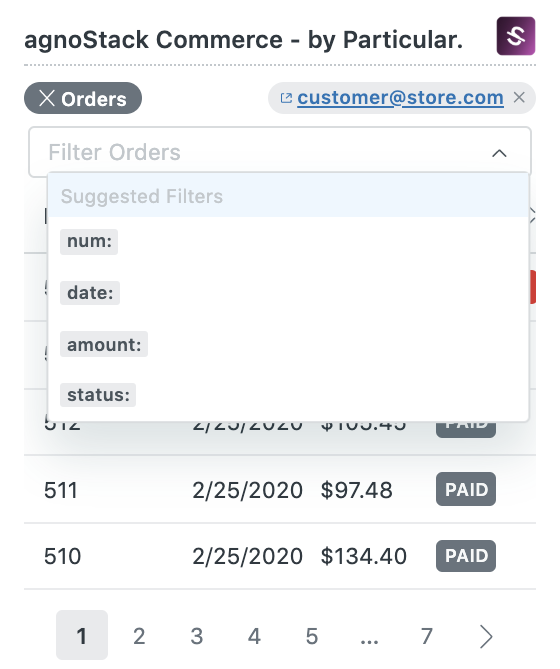Open customer@store.com link

400,98
